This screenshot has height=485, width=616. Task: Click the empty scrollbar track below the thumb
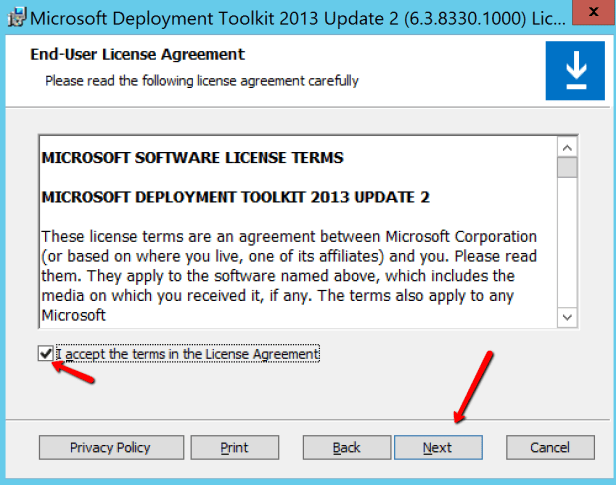coord(567,250)
